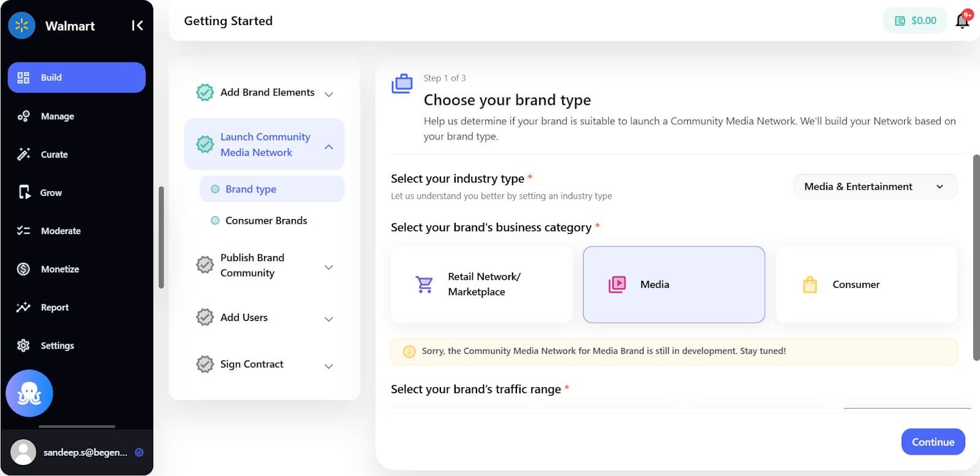Screen dimensions: 980x476
Task: Click the 'Choose your brand type' heading
Action: (x=507, y=100)
